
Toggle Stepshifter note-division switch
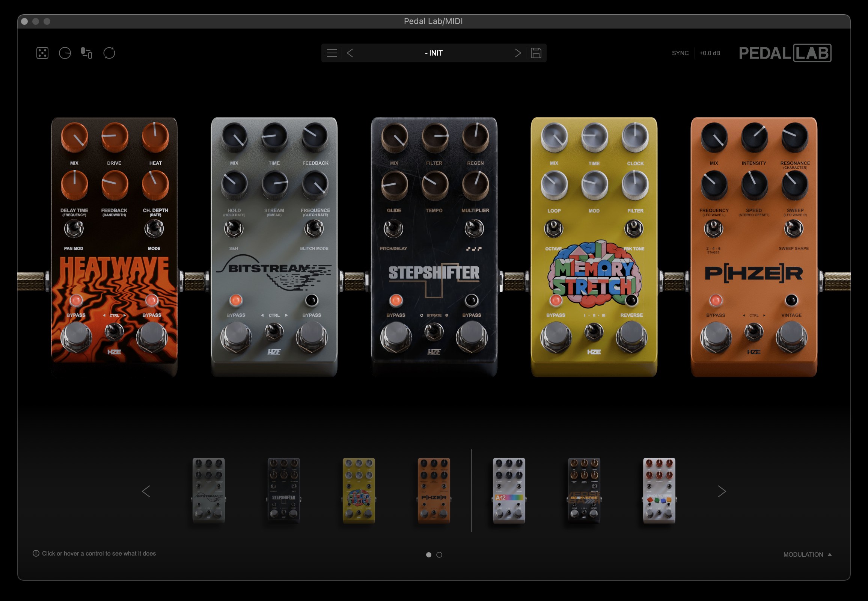(x=474, y=228)
